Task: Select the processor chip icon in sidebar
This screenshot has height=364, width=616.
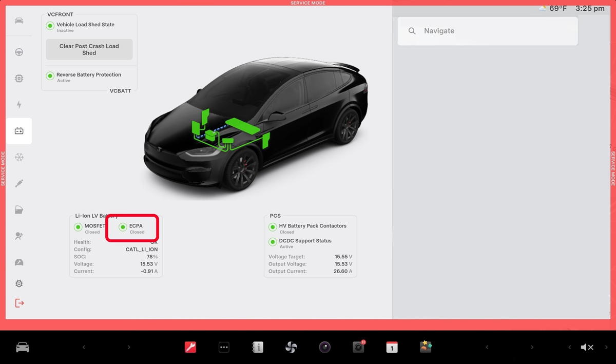Action: coord(19,79)
